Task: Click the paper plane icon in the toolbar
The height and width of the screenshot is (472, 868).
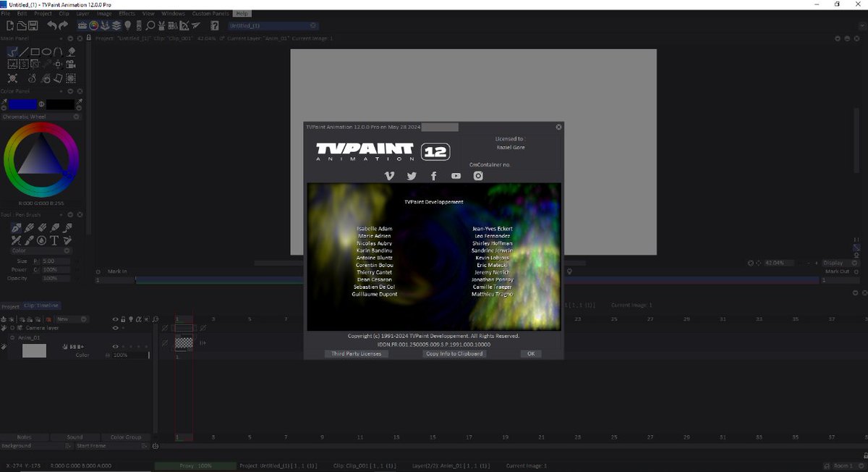Action: click(x=195, y=25)
